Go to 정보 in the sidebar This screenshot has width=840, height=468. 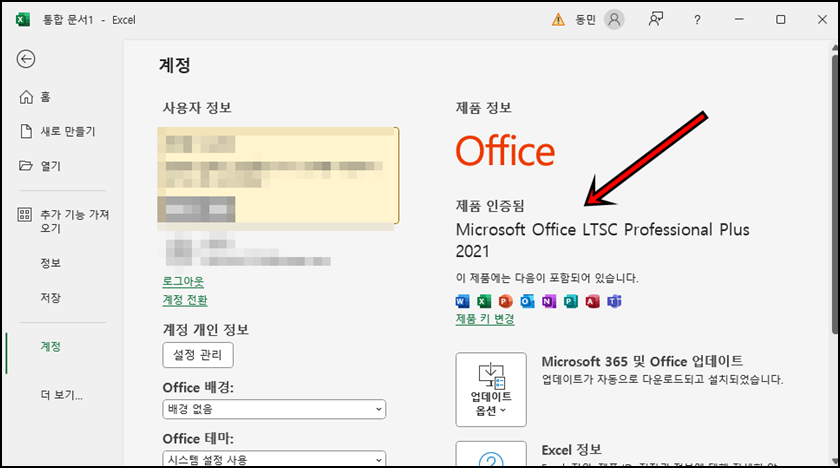[x=51, y=263]
